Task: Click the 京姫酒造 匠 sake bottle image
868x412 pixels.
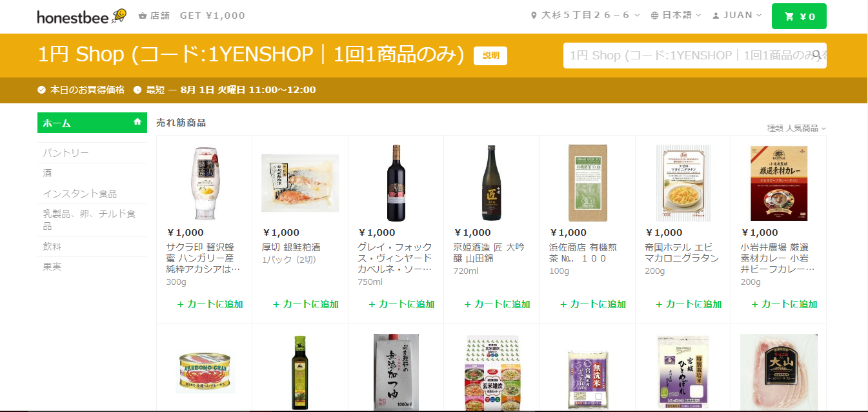Action: pos(492,183)
